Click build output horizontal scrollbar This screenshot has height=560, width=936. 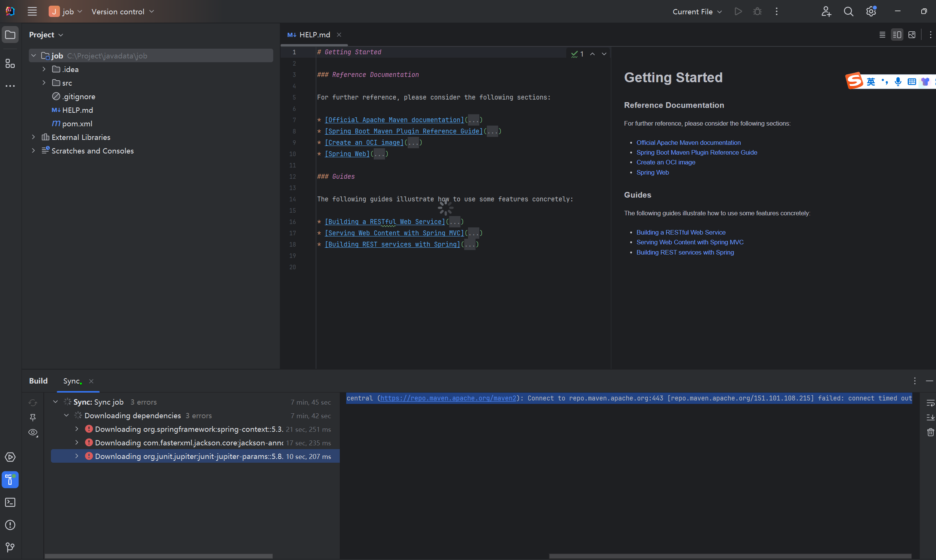(x=730, y=556)
